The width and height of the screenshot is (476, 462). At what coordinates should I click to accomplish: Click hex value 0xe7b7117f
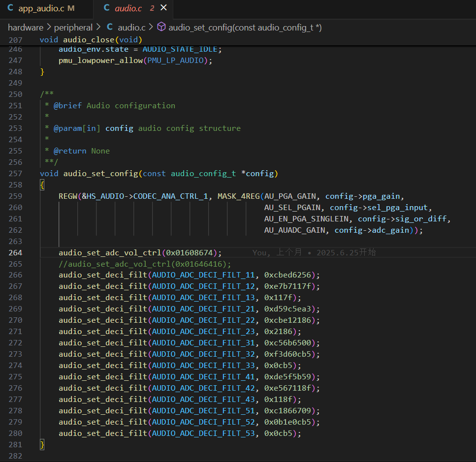click(288, 286)
